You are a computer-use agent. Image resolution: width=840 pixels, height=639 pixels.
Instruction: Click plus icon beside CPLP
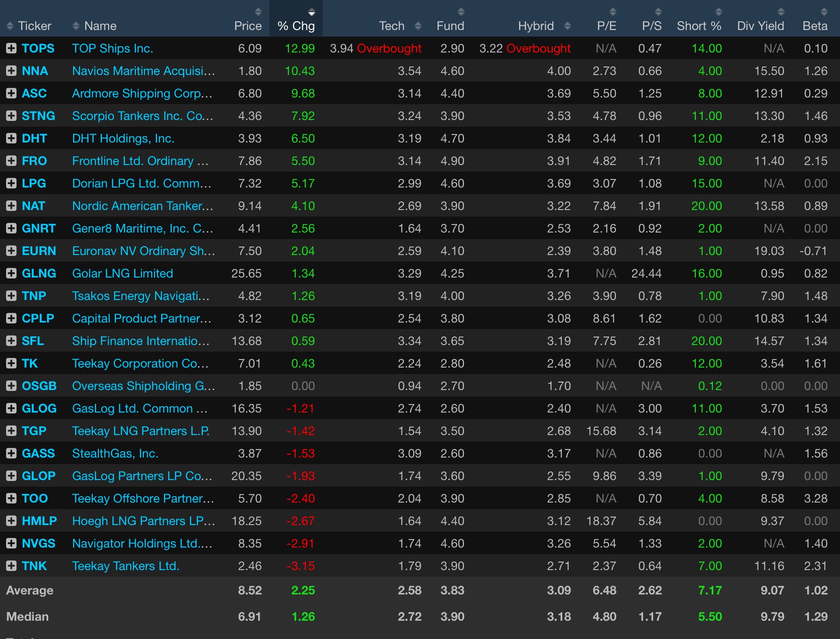coord(11,318)
